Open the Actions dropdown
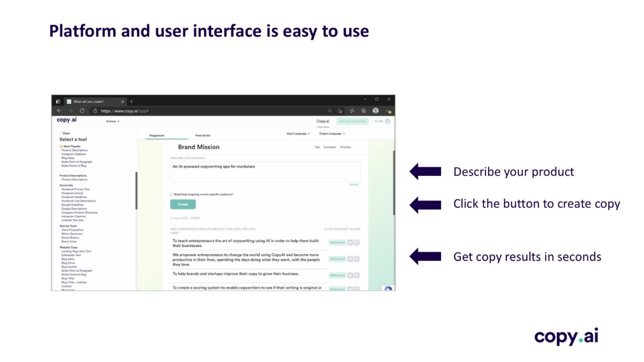This screenshot has width=644, height=362. [x=113, y=121]
